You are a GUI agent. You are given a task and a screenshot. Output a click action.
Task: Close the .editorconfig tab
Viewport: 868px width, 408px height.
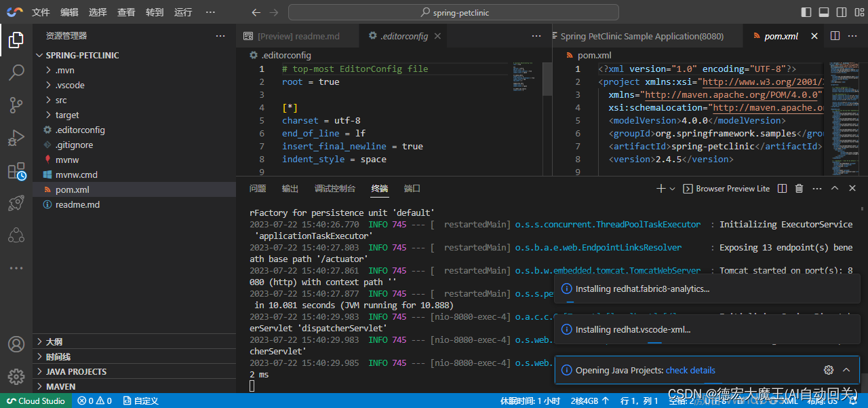coord(438,36)
